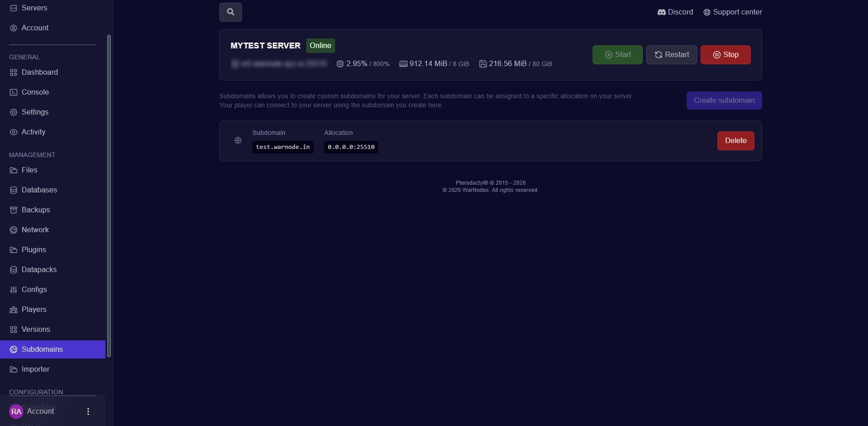Click the Plugins folder icon
The height and width of the screenshot is (426, 868).
(x=14, y=250)
